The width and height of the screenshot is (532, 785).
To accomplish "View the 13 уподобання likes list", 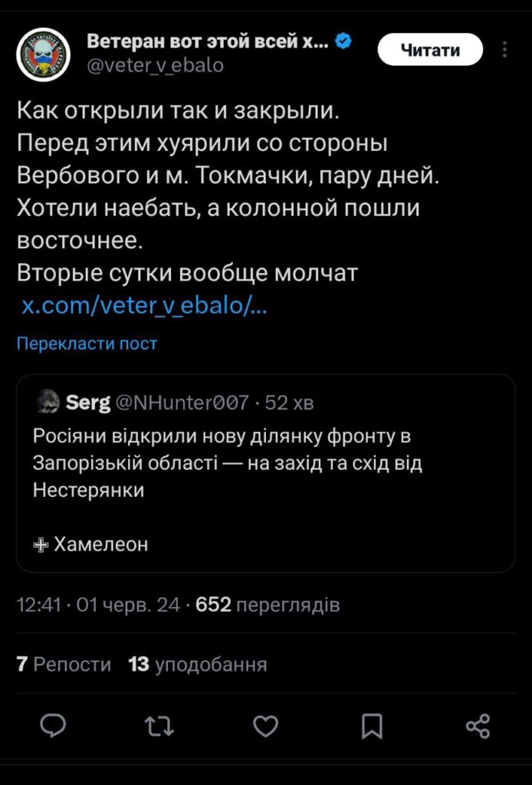I will [x=198, y=664].
